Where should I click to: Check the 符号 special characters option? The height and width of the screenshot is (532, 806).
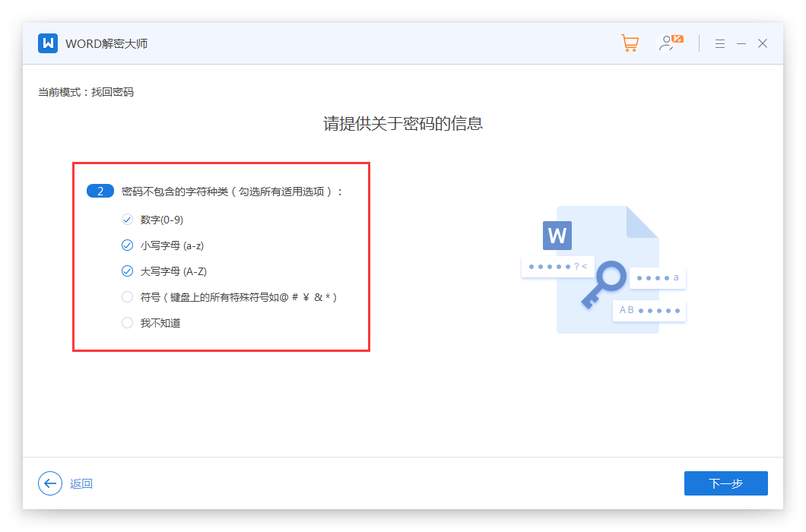click(127, 296)
